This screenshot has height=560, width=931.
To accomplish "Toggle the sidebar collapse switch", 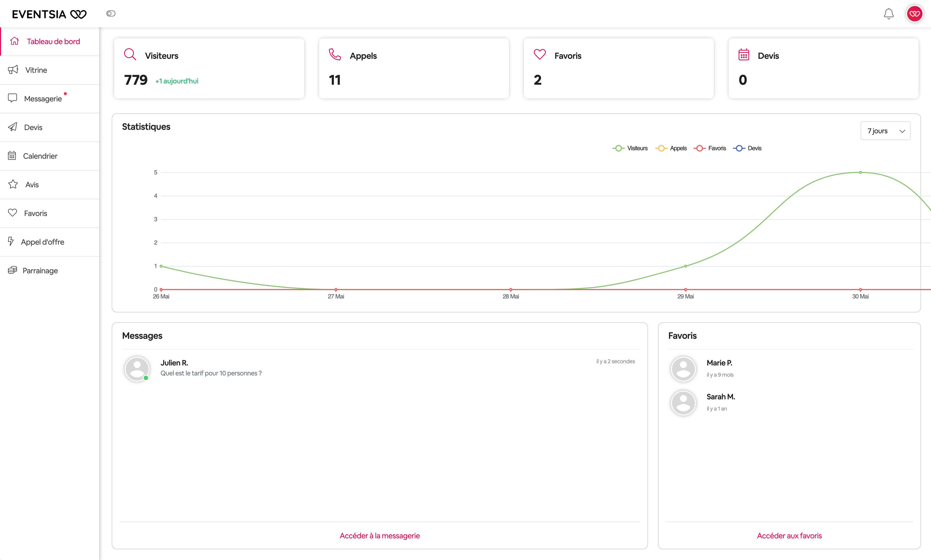I will [111, 14].
